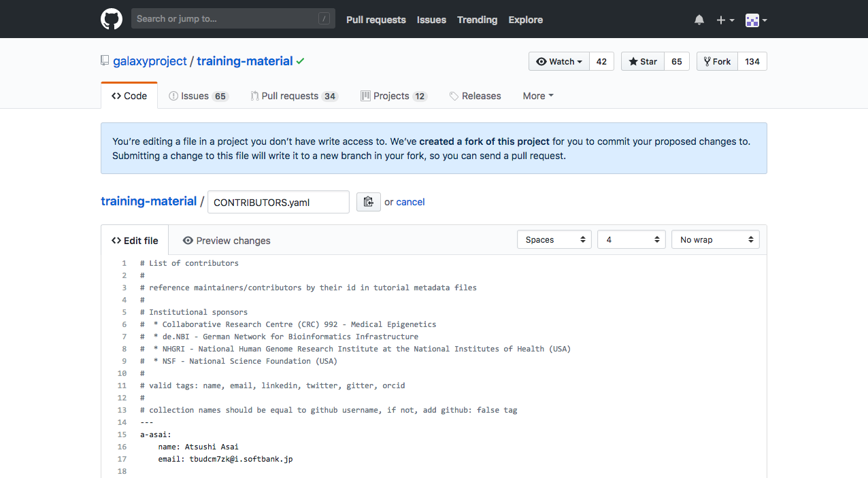Open the plus create-new menu
Screen dimensions: 868x478
coord(725,20)
